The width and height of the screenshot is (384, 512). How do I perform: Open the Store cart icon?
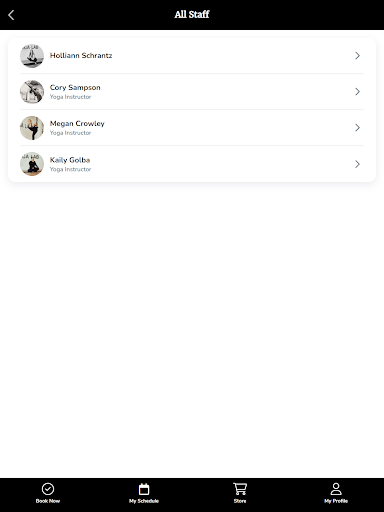[240, 489]
